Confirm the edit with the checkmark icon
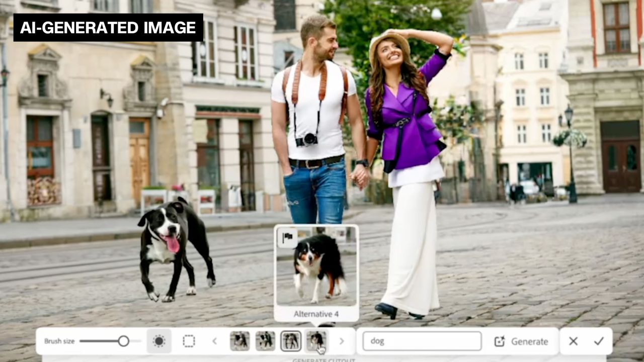644x362 pixels. click(x=599, y=341)
